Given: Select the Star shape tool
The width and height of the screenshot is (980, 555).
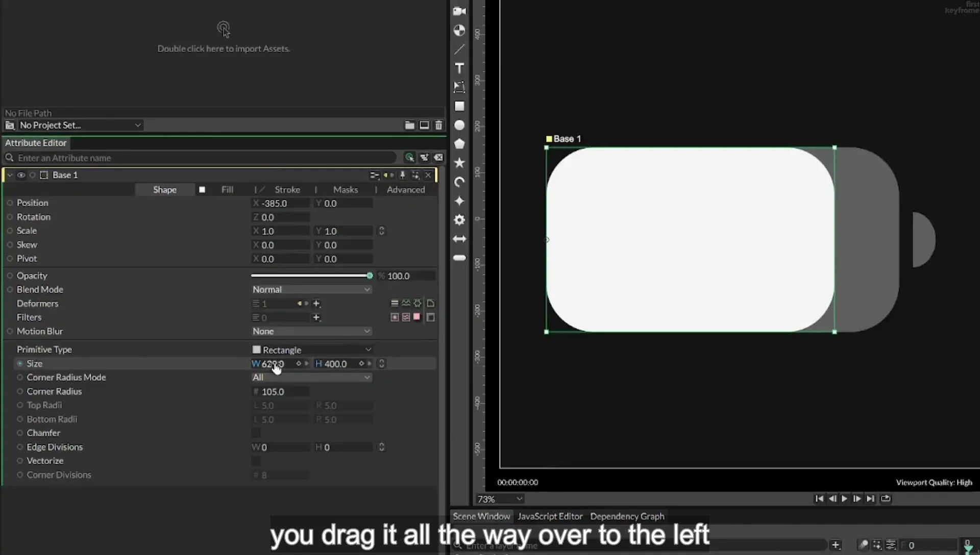Looking at the screenshot, I should point(459,163).
